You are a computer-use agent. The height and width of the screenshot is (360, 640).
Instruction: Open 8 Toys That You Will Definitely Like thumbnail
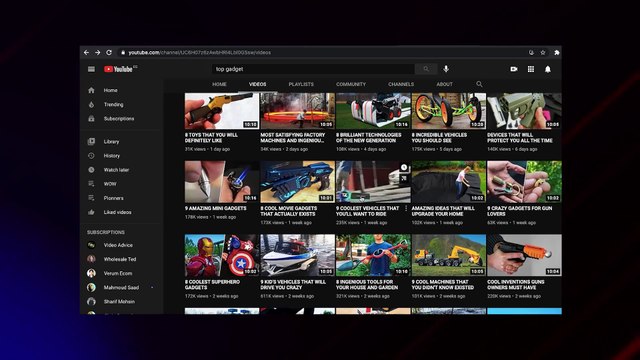click(222, 111)
